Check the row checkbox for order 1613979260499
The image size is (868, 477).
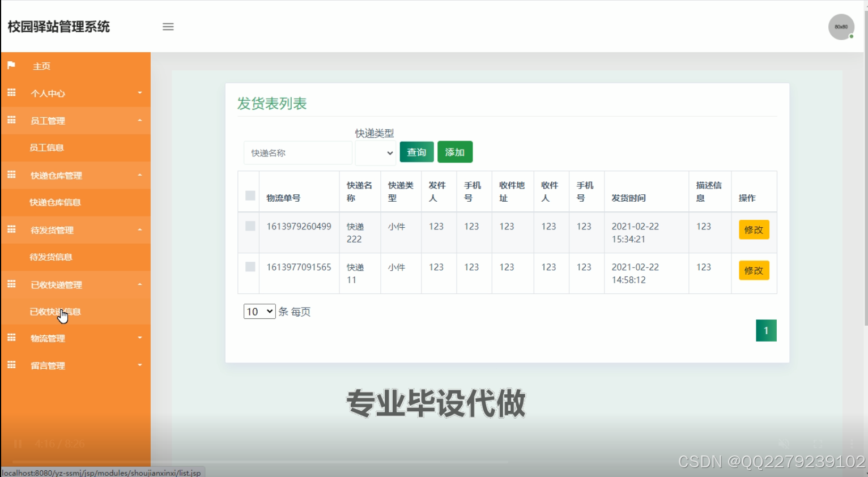click(x=249, y=225)
